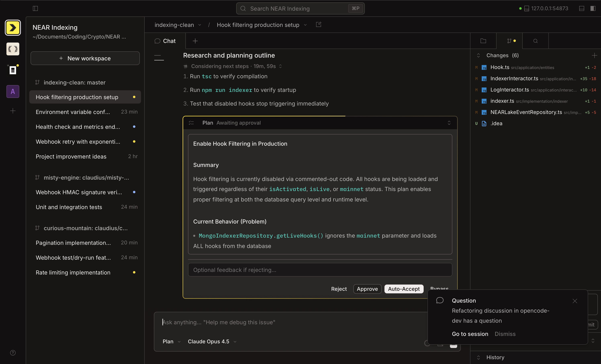This screenshot has height=364, width=601.
Task: Switch to the Chat tab
Action: tap(165, 41)
